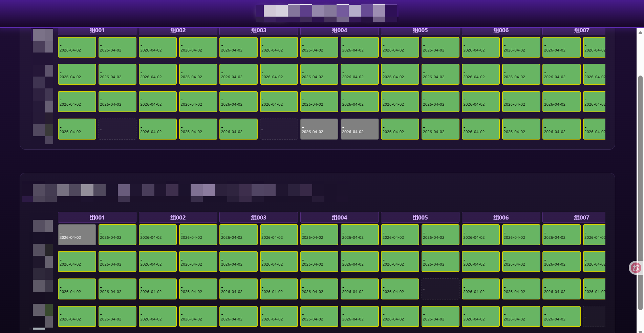Select 组004 header in the upper grid
The height and width of the screenshot is (333, 644).
coord(340,31)
